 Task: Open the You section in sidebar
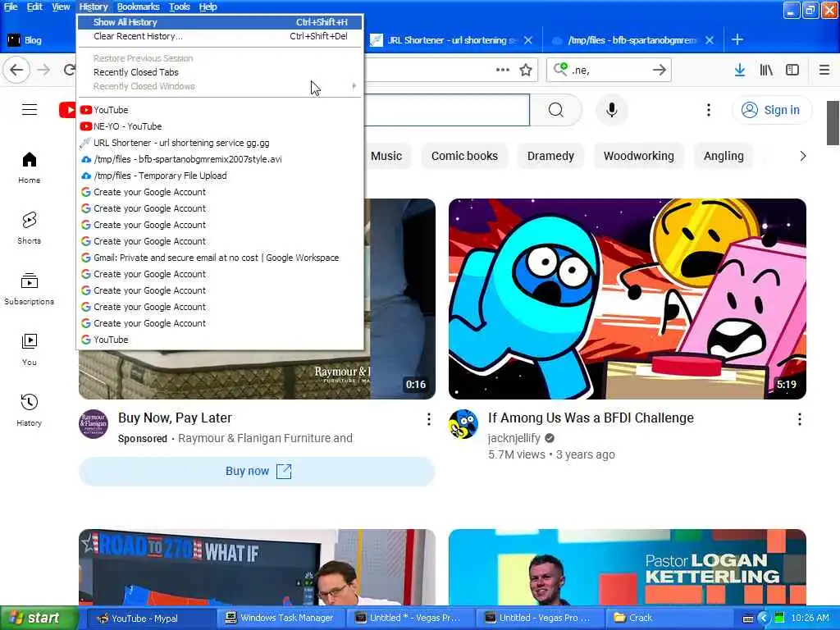30,349
